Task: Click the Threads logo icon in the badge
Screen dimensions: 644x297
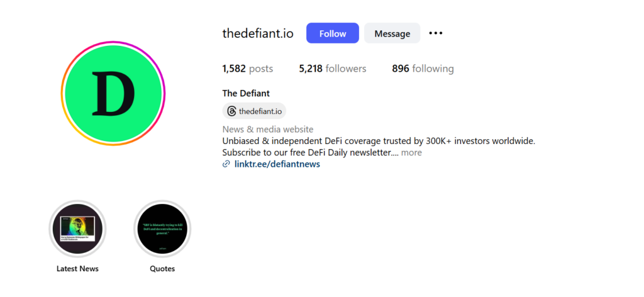Action: pyautogui.click(x=231, y=111)
